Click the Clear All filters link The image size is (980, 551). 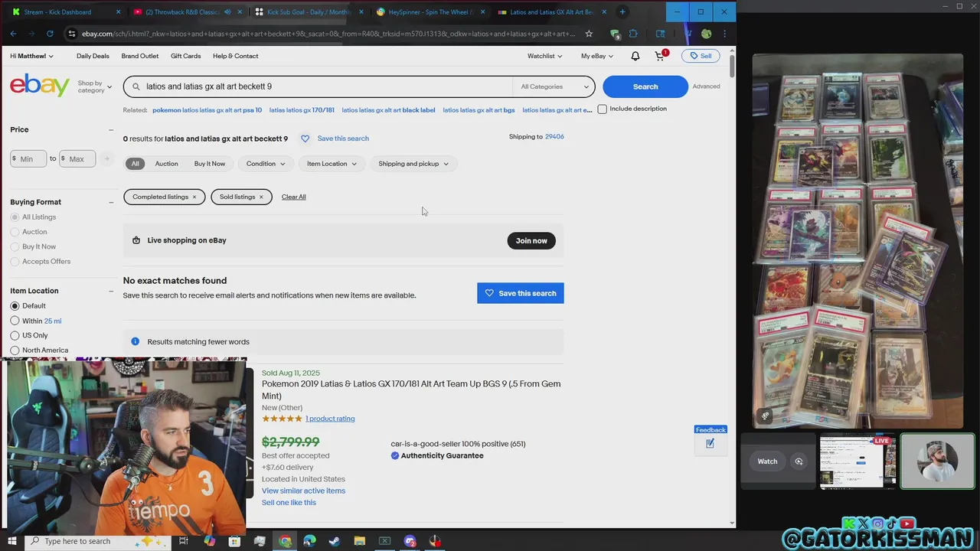pyautogui.click(x=293, y=197)
